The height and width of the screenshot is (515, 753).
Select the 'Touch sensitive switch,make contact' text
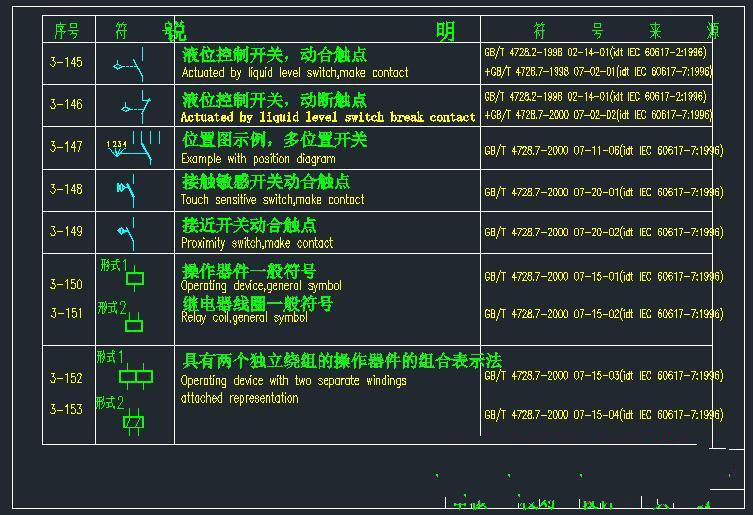[272, 200]
